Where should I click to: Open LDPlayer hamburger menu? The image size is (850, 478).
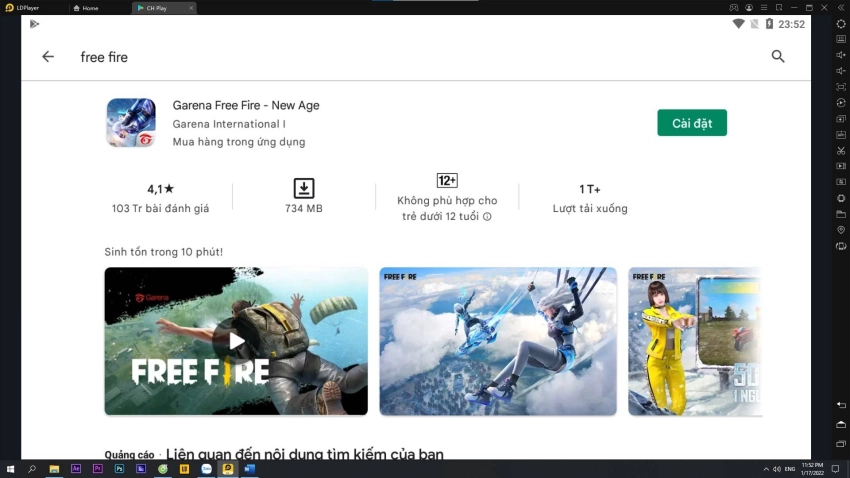pos(764,8)
